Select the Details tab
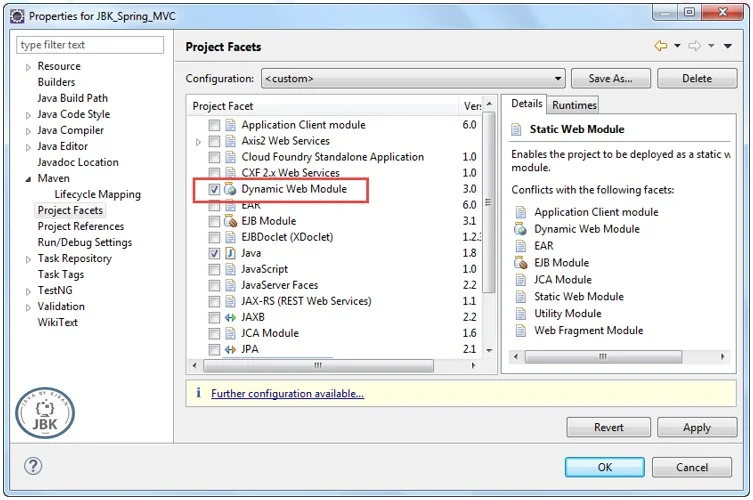753x500 pixels. (x=526, y=103)
